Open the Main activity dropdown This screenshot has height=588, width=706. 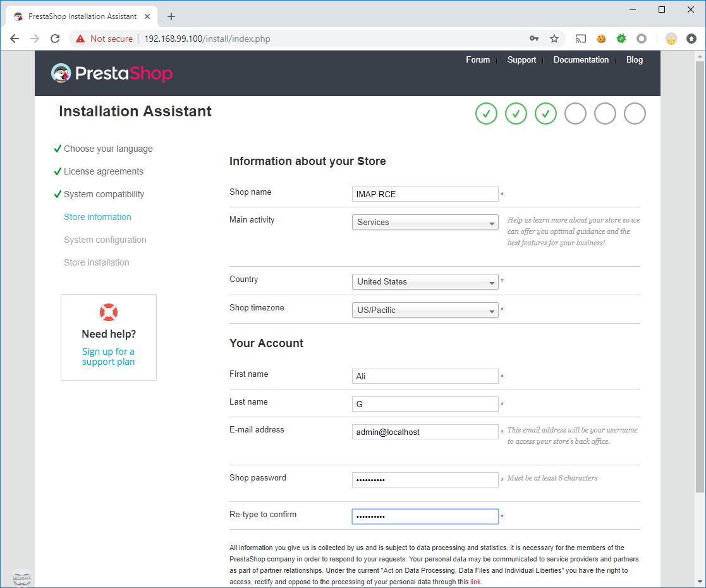425,222
